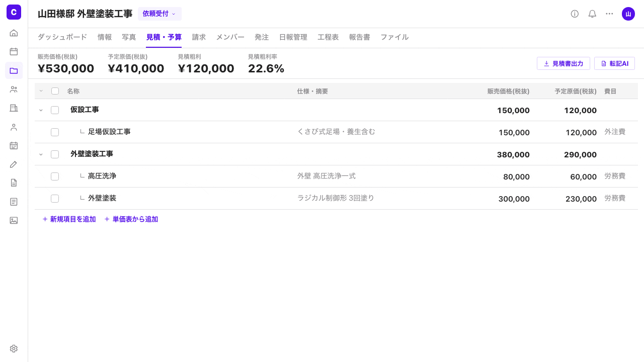This screenshot has width=644, height=362.
Task: Click the 80,000 selling price cell
Action: click(516, 176)
